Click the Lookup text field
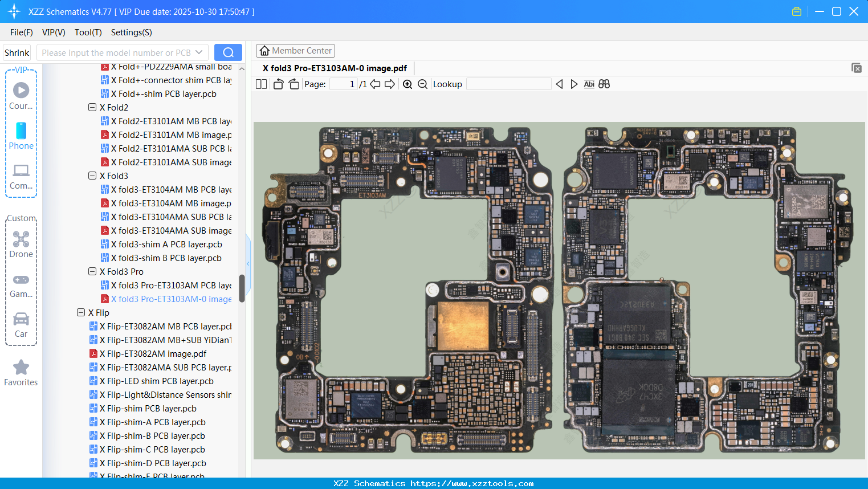This screenshot has width=868, height=489. pyautogui.click(x=509, y=84)
